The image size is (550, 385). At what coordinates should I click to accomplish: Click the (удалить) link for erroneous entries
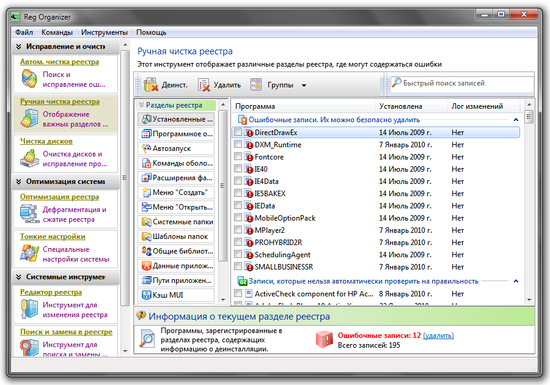[438, 336]
